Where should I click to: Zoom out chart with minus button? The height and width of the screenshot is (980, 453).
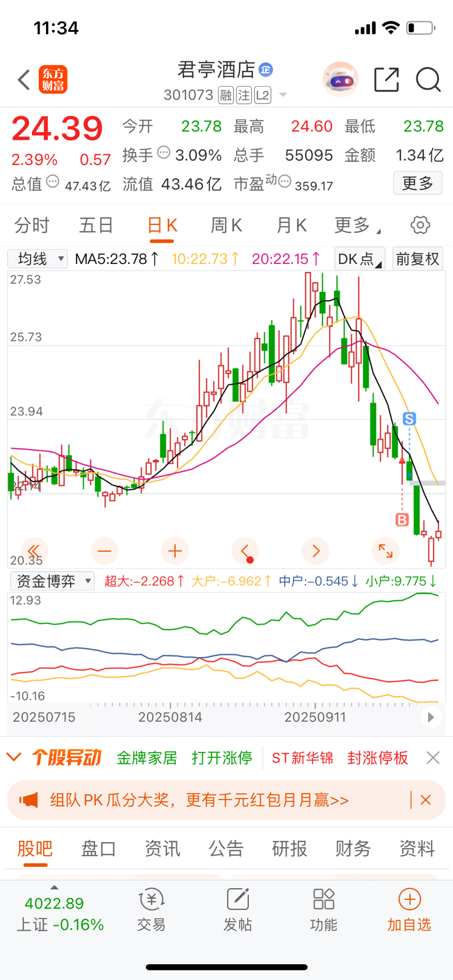[x=104, y=551]
